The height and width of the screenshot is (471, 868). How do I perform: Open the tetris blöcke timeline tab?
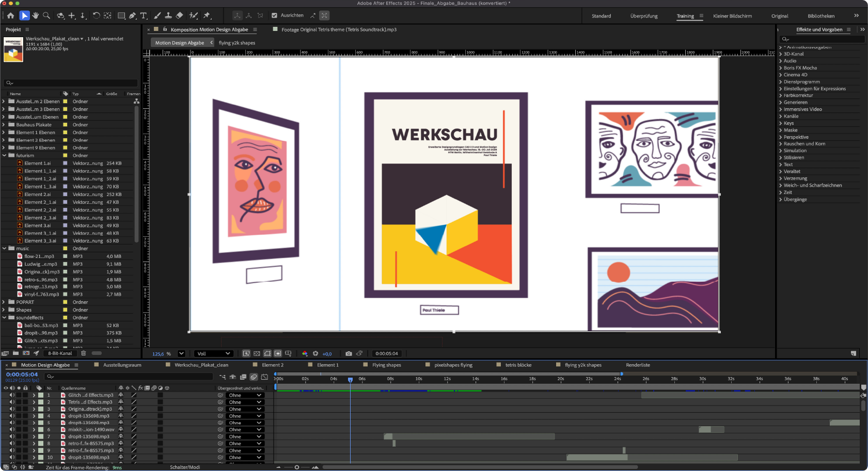click(x=518, y=365)
